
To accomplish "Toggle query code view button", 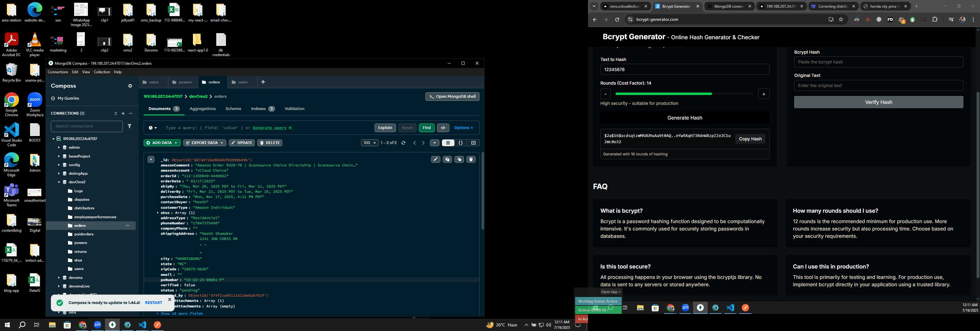I will [x=443, y=128].
